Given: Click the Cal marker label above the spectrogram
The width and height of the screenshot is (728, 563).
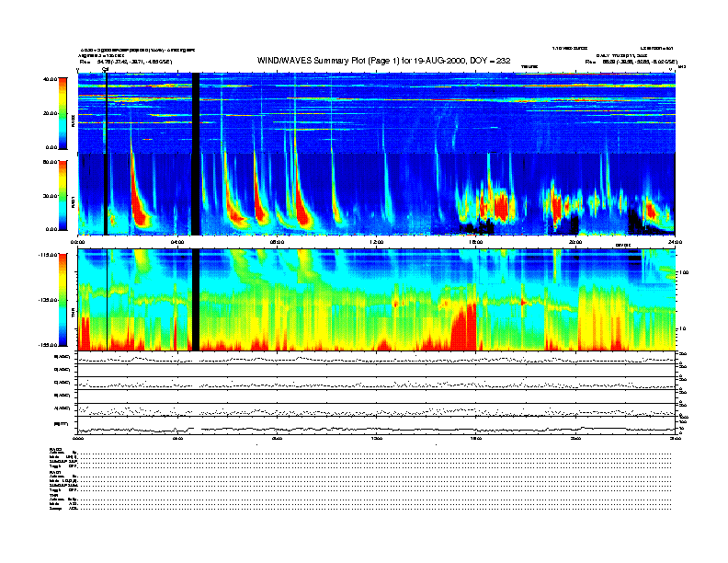Looking at the screenshot, I should tap(106, 69).
